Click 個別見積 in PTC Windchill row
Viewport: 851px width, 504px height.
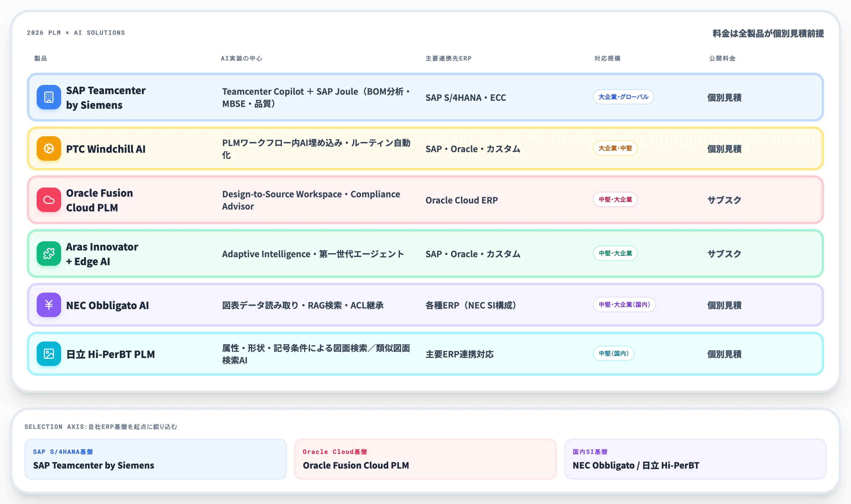click(x=724, y=149)
